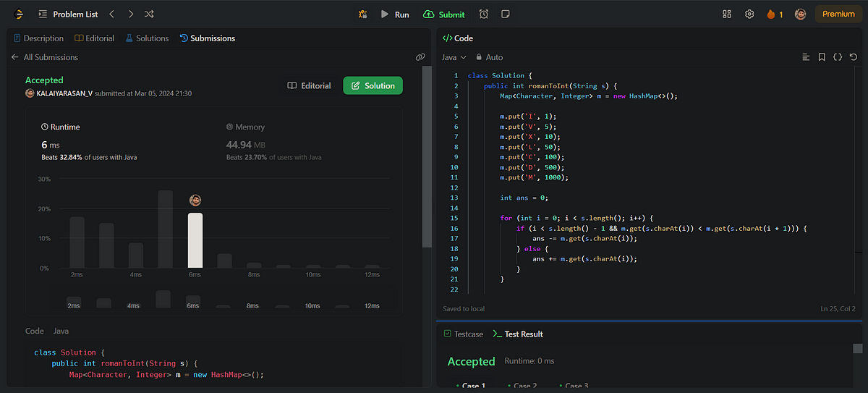Select the Test Result tab
The height and width of the screenshot is (393, 868).
(x=518, y=334)
